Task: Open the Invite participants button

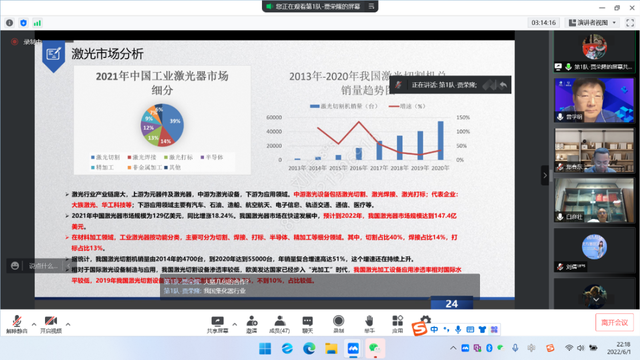Action: [252, 324]
